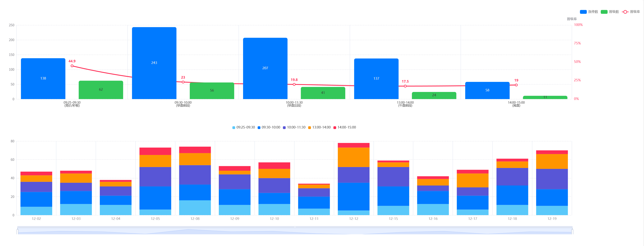
Task: Click the 09:30-10:00 blue legend marker
Action: pos(259,128)
